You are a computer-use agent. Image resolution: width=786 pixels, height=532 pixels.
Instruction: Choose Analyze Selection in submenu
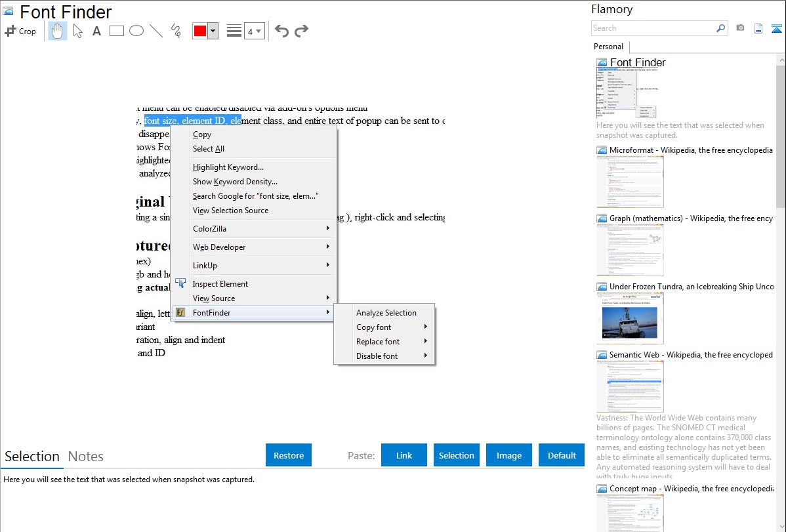(384, 312)
